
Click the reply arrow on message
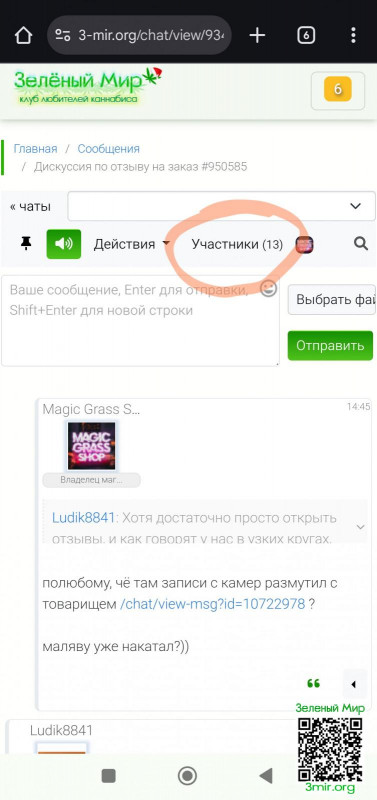click(x=354, y=684)
